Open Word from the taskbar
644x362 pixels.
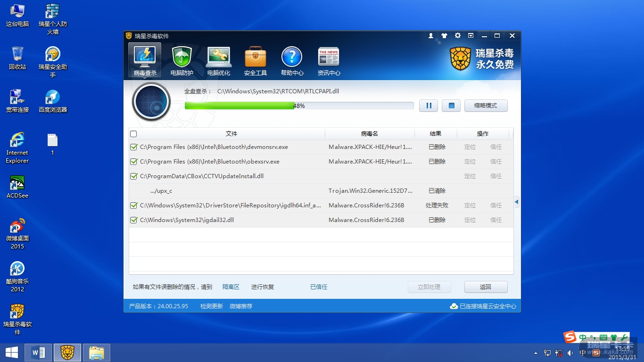coord(38,353)
